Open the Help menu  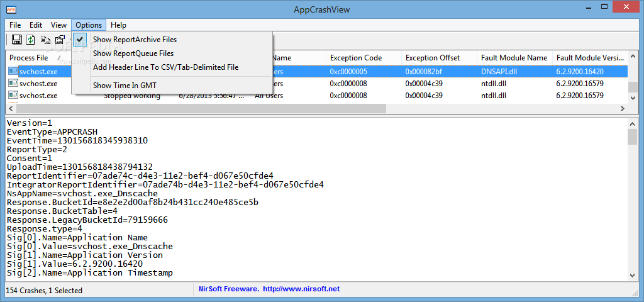coord(118,25)
